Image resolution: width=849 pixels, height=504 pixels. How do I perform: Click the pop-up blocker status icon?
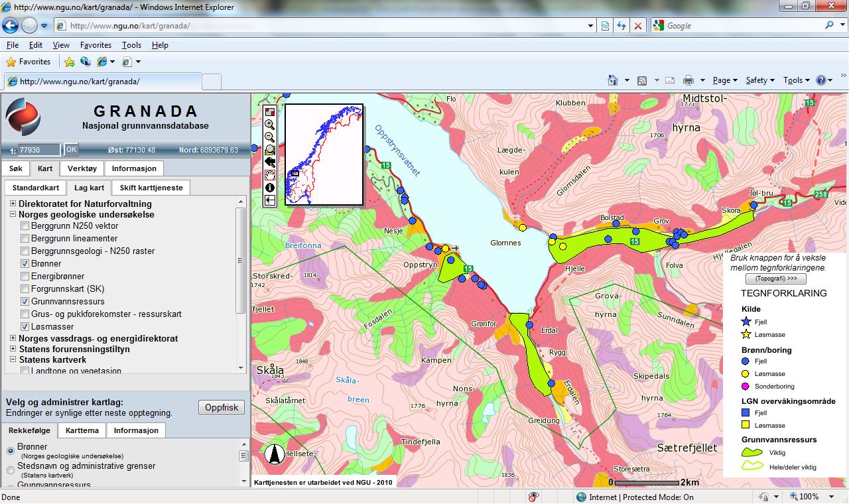[x=534, y=497]
